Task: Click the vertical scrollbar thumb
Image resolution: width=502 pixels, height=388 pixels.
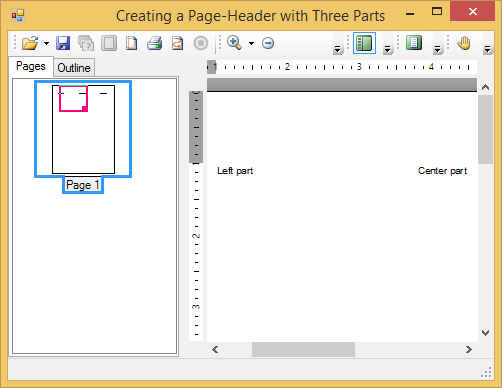Action: point(485,129)
